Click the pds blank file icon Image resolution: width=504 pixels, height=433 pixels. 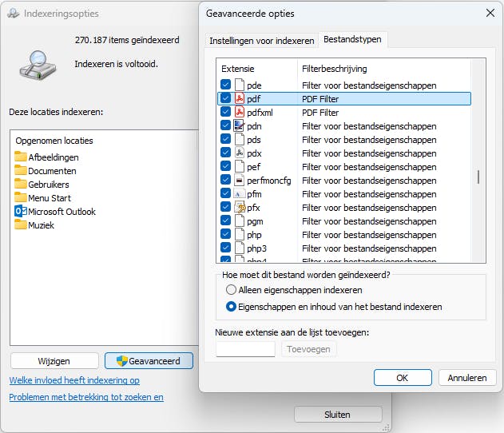point(239,140)
